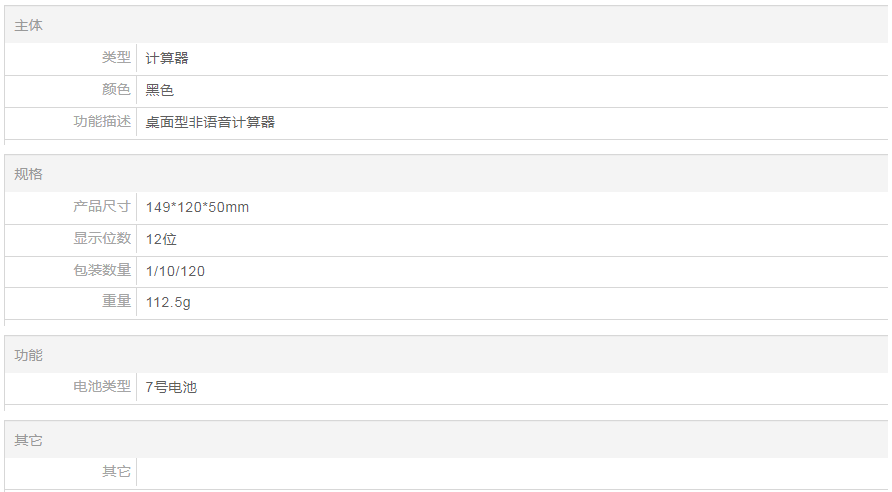Click the 7号电池 battery value

pyautogui.click(x=171, y=387)
